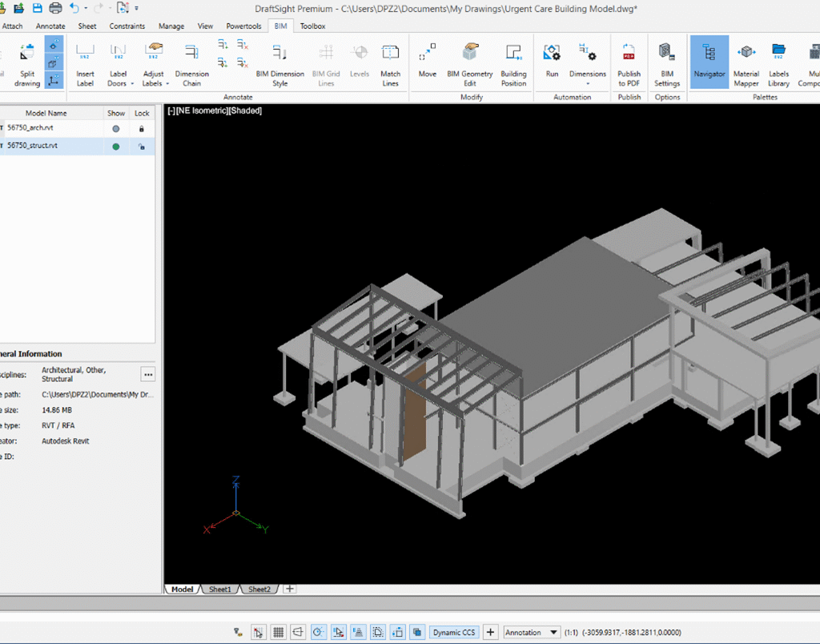Viewport: 820px width, 644px height.
Task: Click the Dynamic CCS button
Action: [x=454, y=632]
